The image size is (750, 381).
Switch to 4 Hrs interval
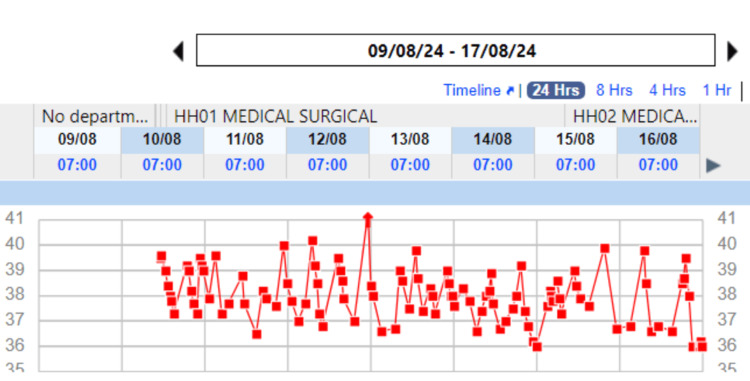[667, 90]
